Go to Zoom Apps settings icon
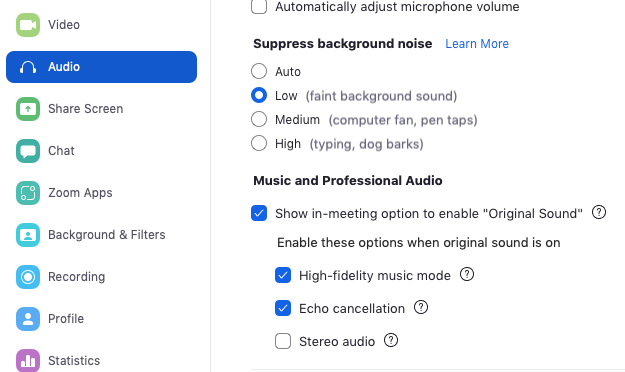This screenshot has height=372, width=625. coord(28,193)
